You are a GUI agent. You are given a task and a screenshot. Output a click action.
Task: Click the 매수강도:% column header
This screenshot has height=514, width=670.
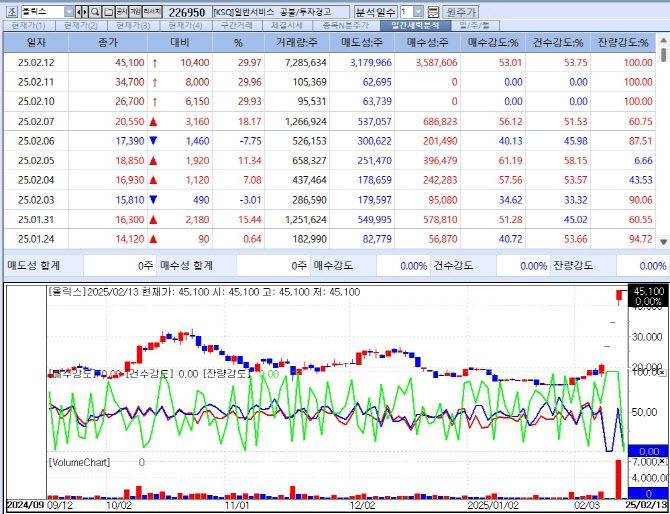click(x=493, y=43)
